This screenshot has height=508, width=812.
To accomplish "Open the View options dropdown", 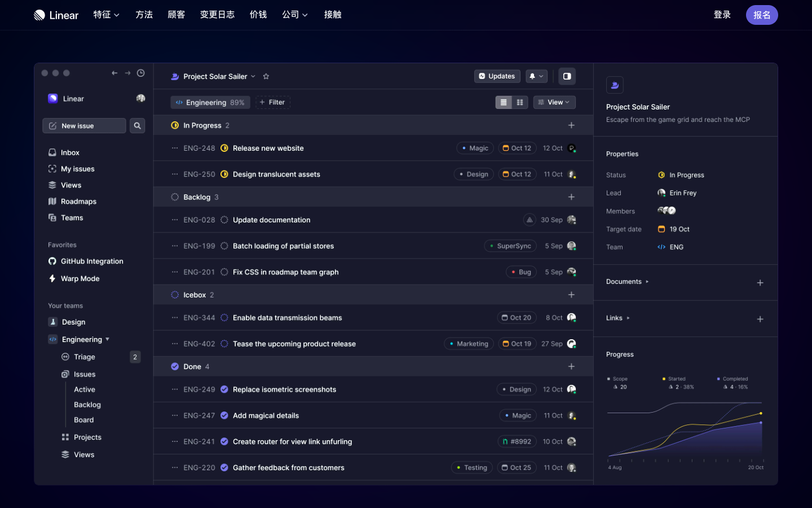I will point(554,102).
